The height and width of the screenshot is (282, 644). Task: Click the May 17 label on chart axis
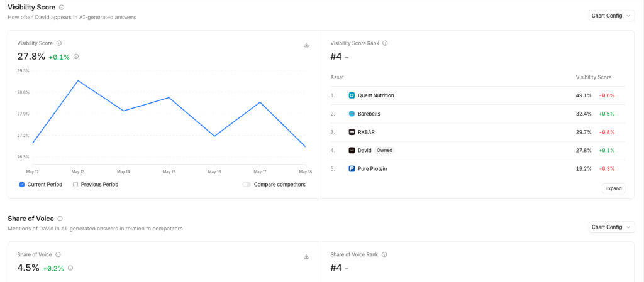[260, 171]
